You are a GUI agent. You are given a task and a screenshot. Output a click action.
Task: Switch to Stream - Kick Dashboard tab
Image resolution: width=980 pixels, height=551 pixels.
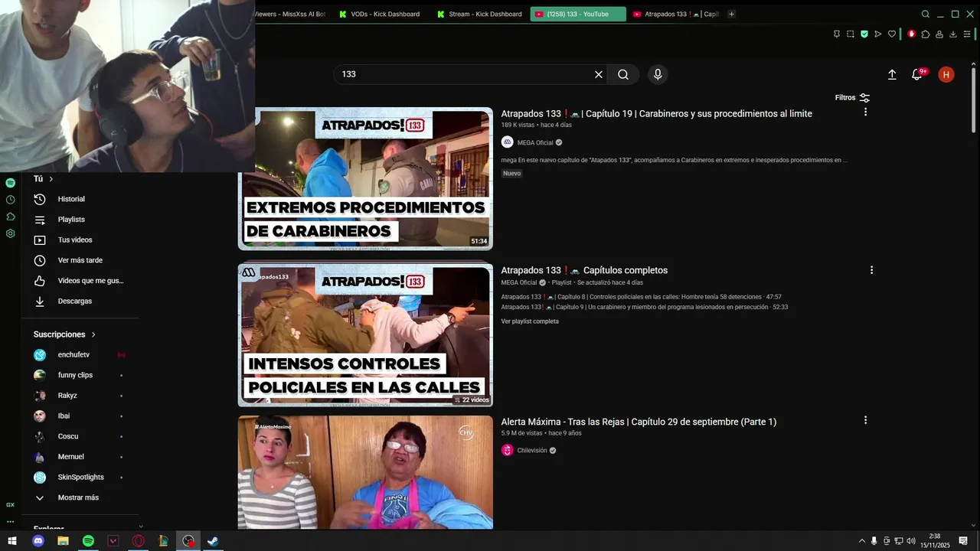[x=479, y=14]
